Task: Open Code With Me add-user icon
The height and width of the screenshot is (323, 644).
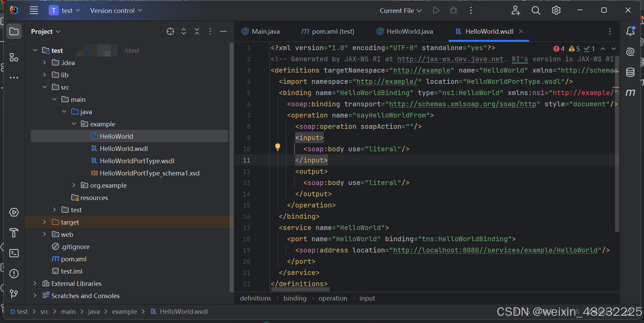Action: click(x=516, y=10)
